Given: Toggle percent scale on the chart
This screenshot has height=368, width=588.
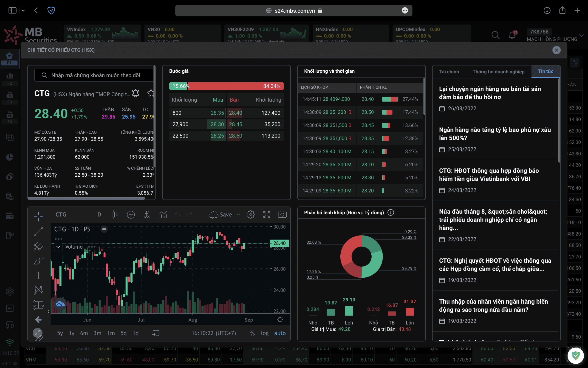Looking at the screenshot, I should (x=252, y=333).
